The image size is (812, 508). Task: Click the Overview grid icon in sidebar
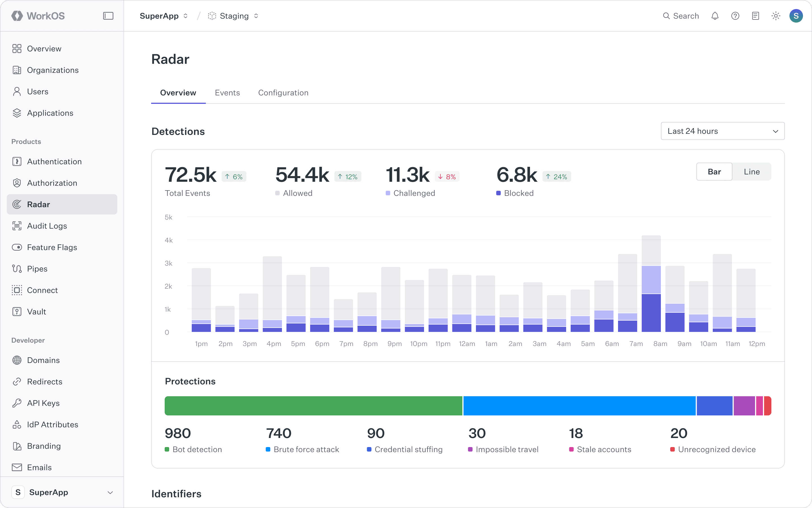17,49
